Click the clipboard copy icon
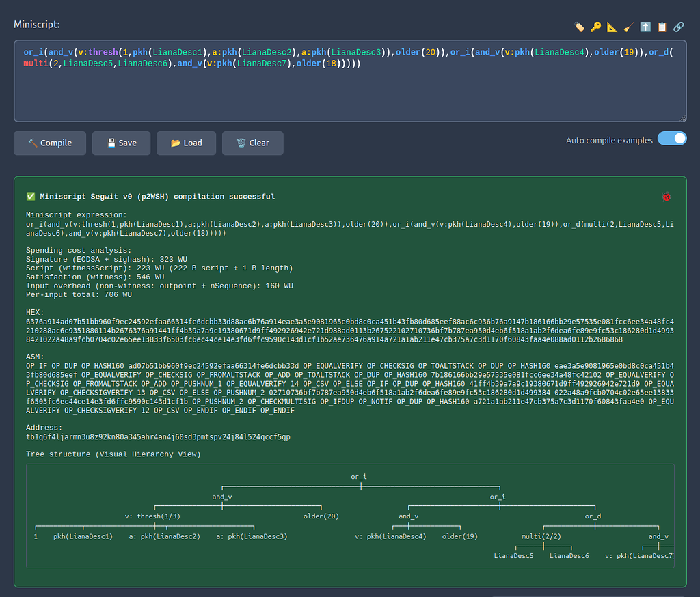Screen dimensions: 700x597 pyautogui.click(x=662, y=27)
